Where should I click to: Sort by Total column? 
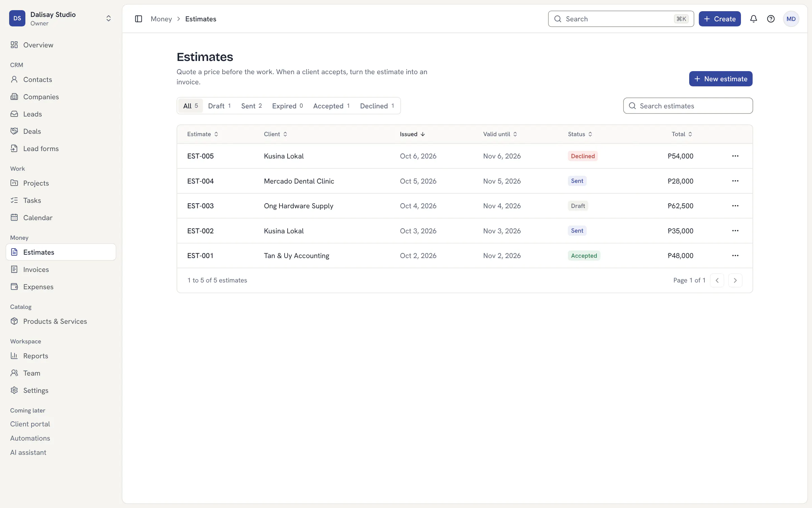pyautogui.click(x=682, y=134)
